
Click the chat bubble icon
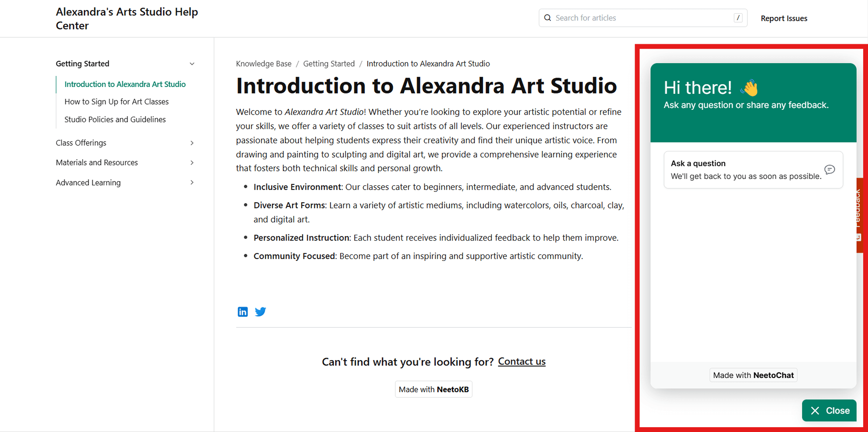[x=829, y=169]
